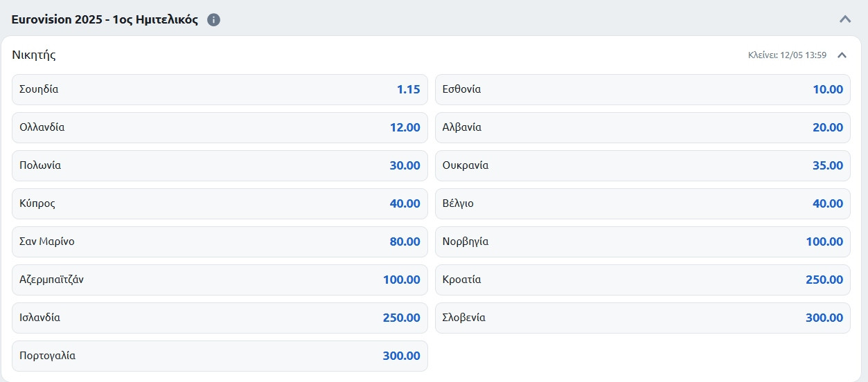Choose Πολωνία odds 30.00
This screenshot has height=382, width=868.
point(220,165)
